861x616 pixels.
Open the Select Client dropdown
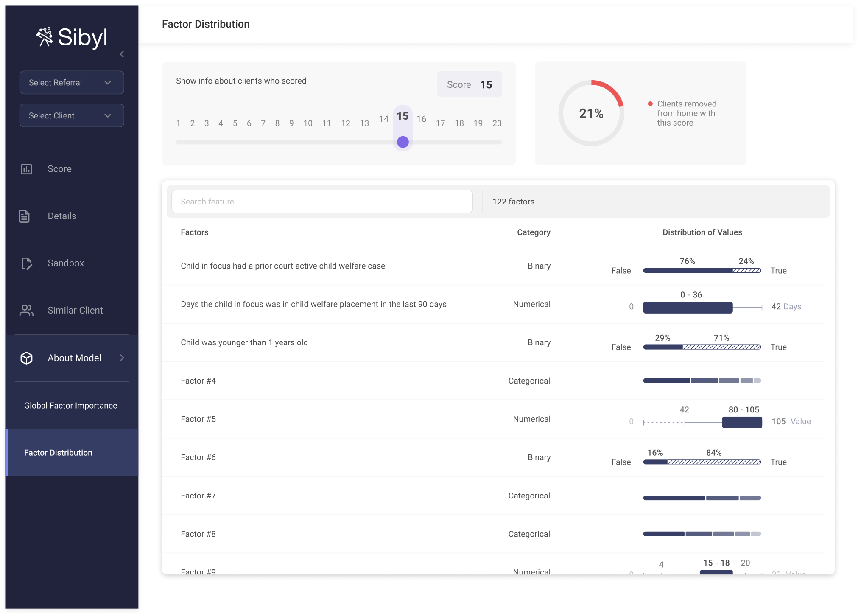(72, 115)
